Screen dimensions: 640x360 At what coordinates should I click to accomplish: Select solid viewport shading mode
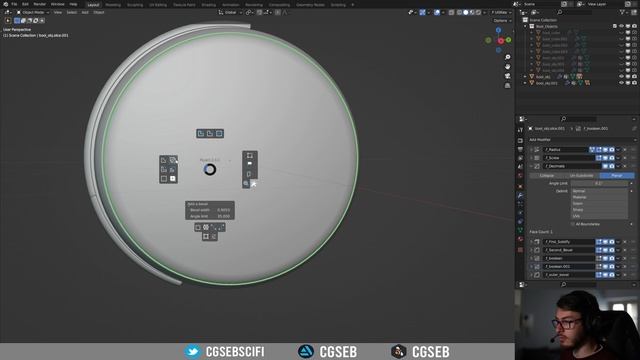point(466,13)
